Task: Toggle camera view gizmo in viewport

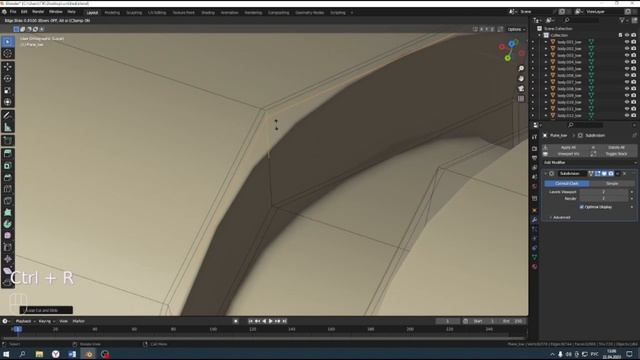Action: click(x=521, y=89)
